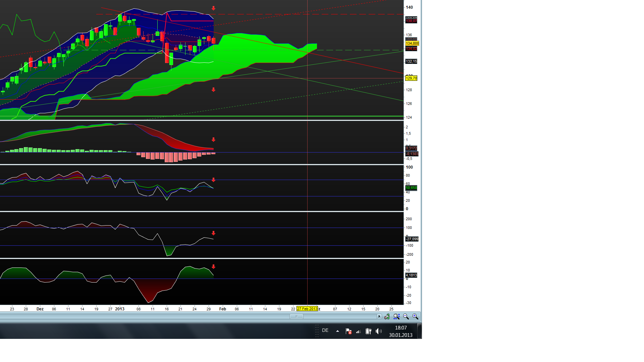
Task: Click the yellow 129,70 price label
Action: tap(411, 78)
